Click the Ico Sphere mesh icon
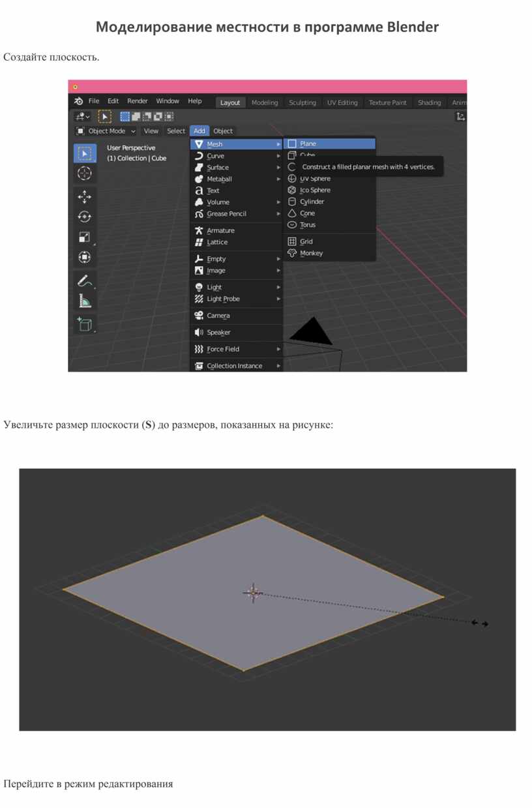Viewport: 532px width, 808px height. (292, 190)
